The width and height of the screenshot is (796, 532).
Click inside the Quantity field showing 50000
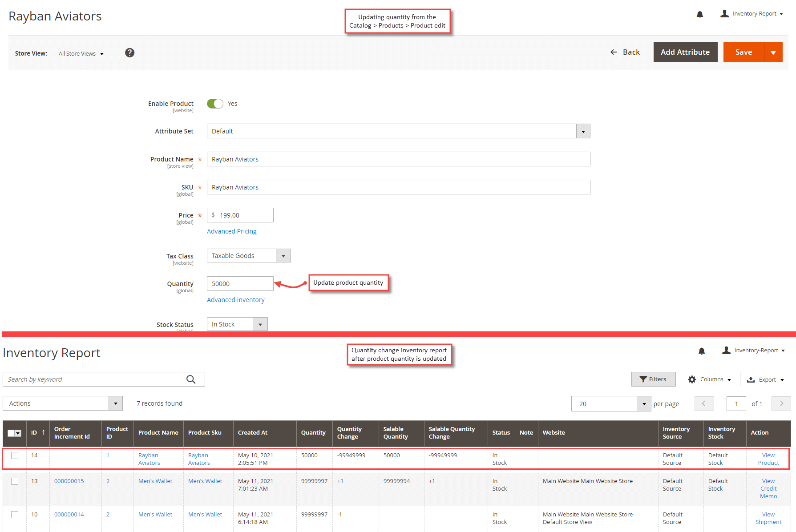coord(240,283)
